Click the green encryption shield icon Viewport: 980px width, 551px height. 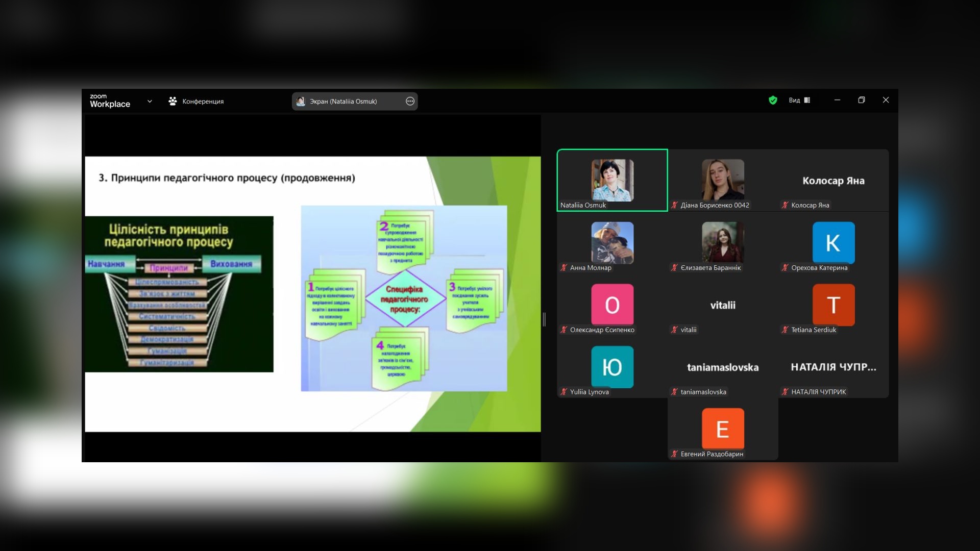click(x=773, y=101)
